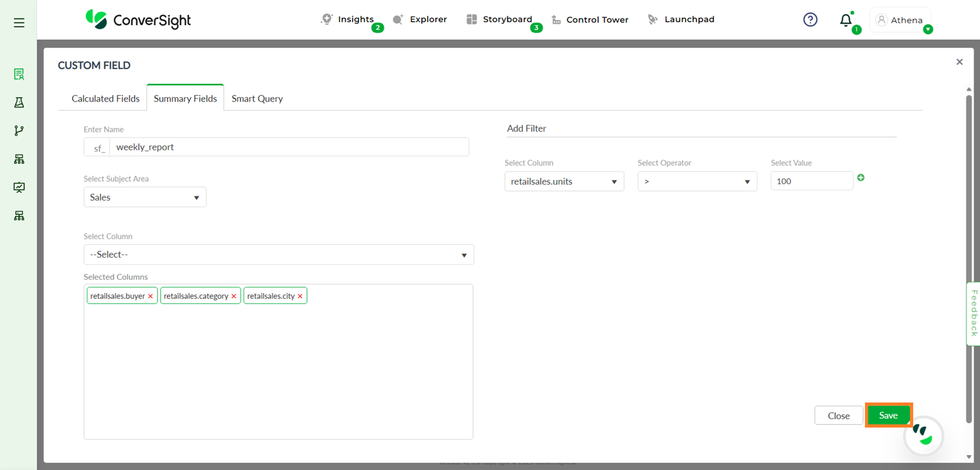This screenshot has width=980, height=470.
Task: Expand the retailsales.units filter column dropdown
Action: coord(564,182)
